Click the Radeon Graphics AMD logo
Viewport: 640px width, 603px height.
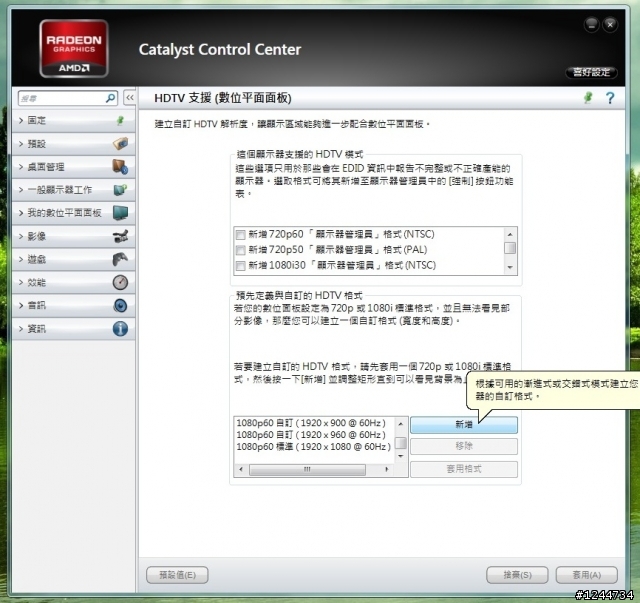(74, 48)
